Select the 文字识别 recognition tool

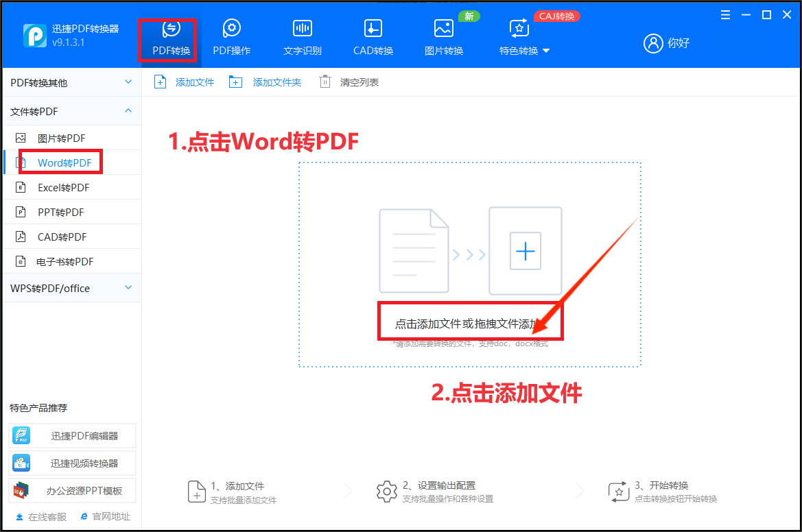302,36
